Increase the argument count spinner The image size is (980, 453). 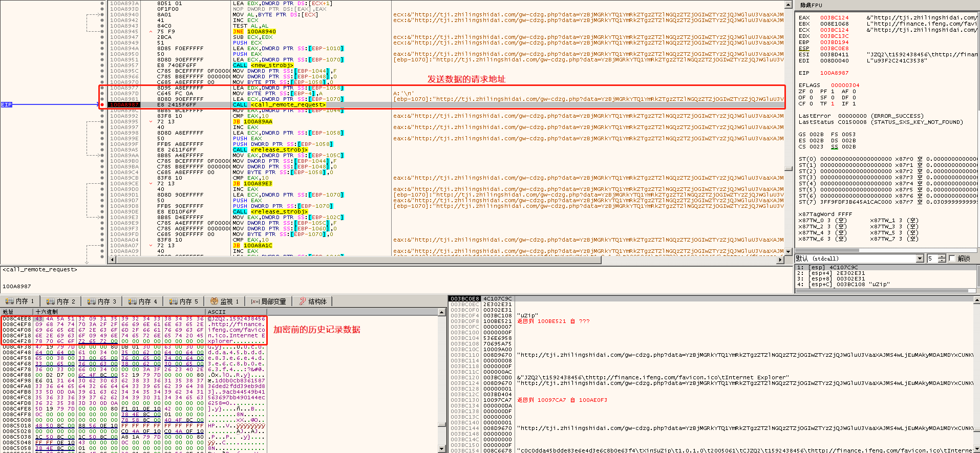[942, 256]
